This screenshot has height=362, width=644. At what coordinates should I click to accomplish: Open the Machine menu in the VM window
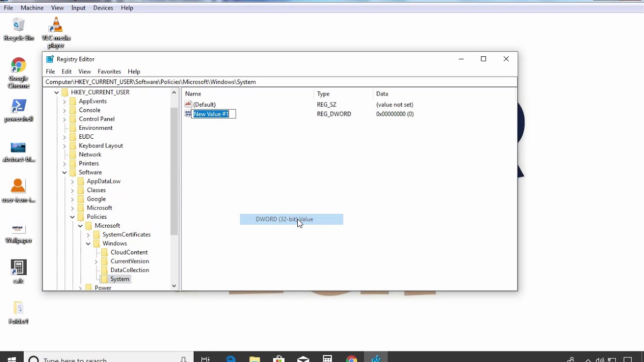tap(32, 8)
